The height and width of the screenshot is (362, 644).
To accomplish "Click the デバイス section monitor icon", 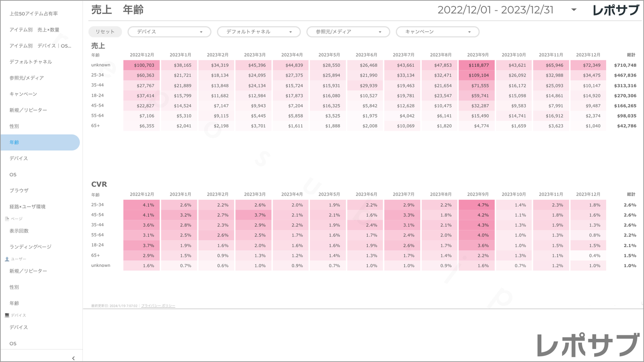I will 7,315.
